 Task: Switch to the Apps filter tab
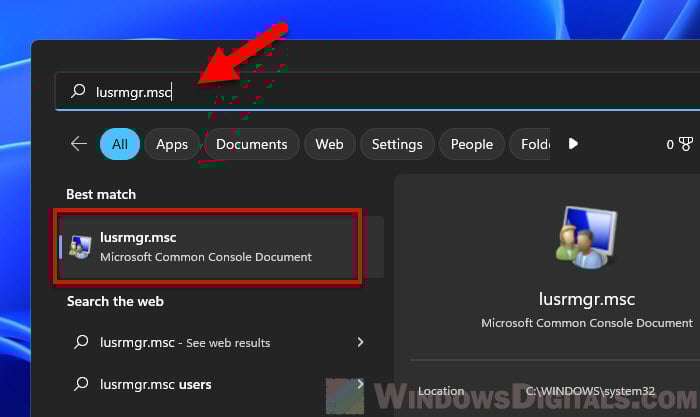pos(172,144)
